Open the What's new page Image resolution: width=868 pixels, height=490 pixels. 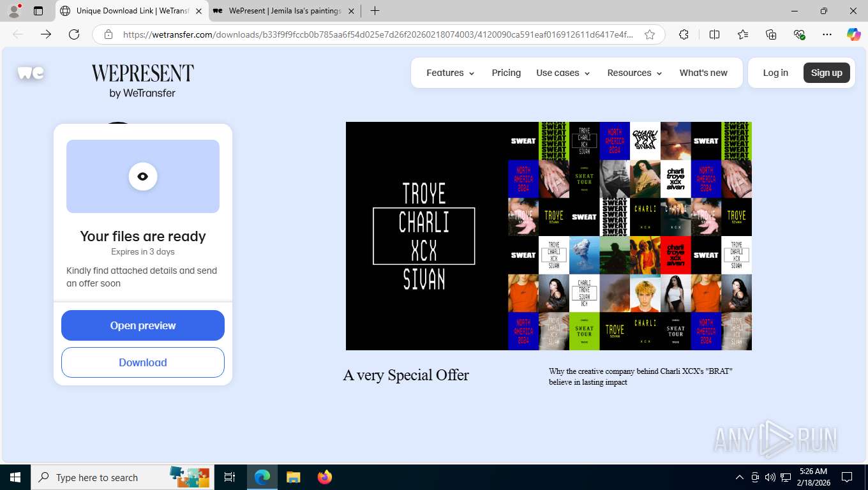pyautogui.click(x=703, y=73)
